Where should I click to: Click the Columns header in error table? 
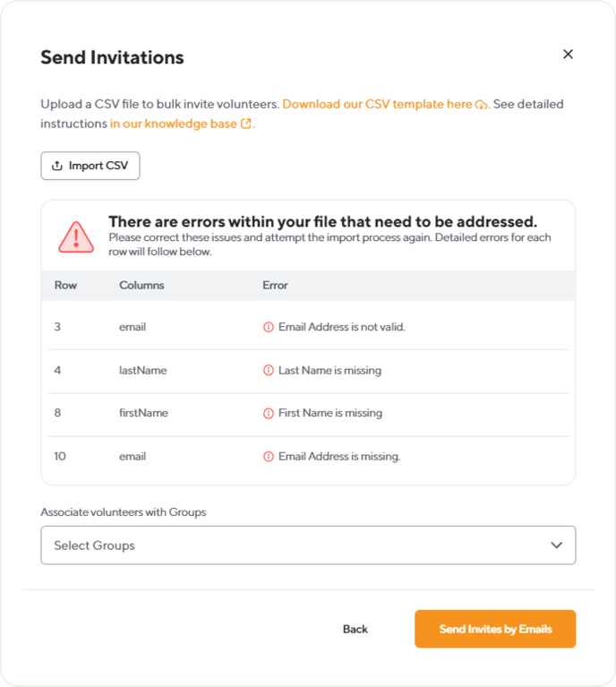pyautogui.click(x=141, y=285)
